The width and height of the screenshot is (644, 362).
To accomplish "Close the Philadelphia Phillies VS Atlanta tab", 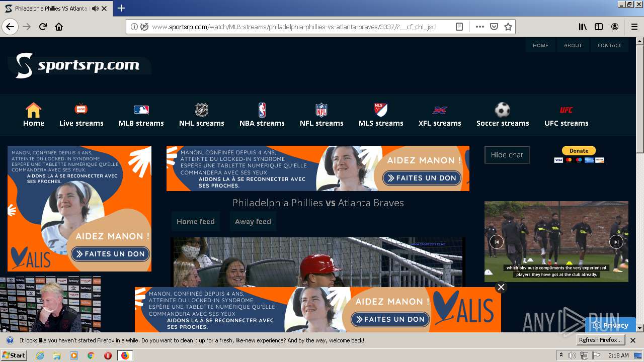I will tap(104, 9).
